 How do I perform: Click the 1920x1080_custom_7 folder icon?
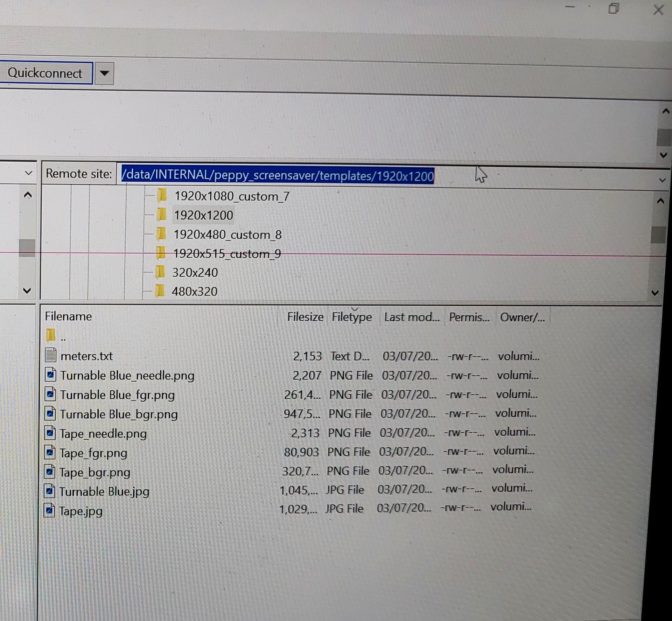tap(162, 195)
